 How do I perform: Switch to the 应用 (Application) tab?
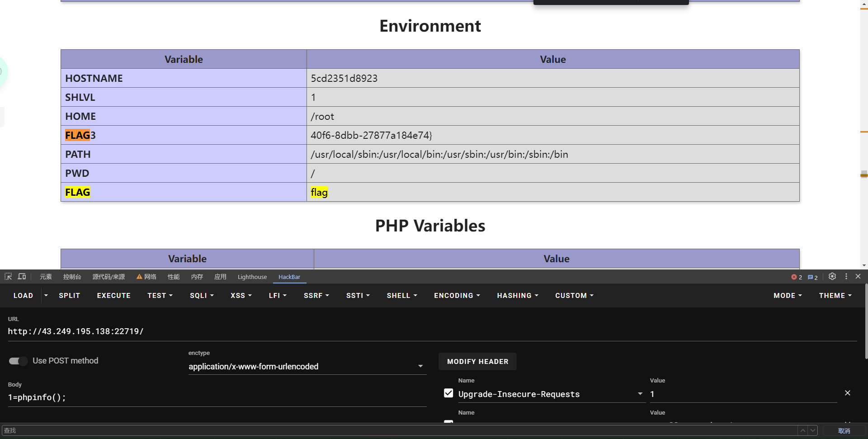pyautogui.click(x=220, y=277)
